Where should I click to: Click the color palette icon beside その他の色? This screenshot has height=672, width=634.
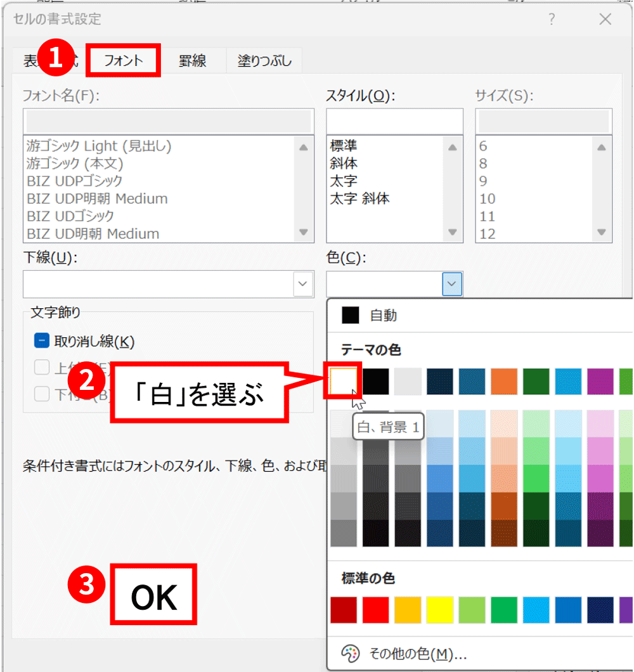coord(350,654)
